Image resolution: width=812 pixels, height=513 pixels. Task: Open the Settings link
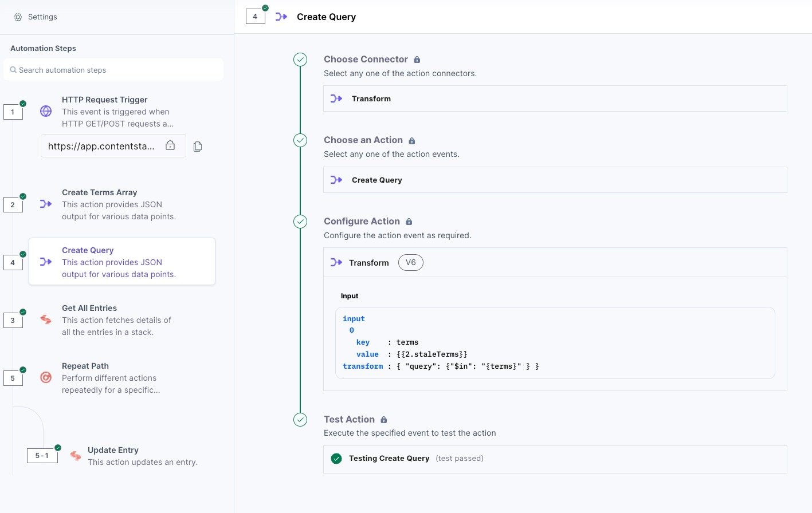(x=42, y=17)
